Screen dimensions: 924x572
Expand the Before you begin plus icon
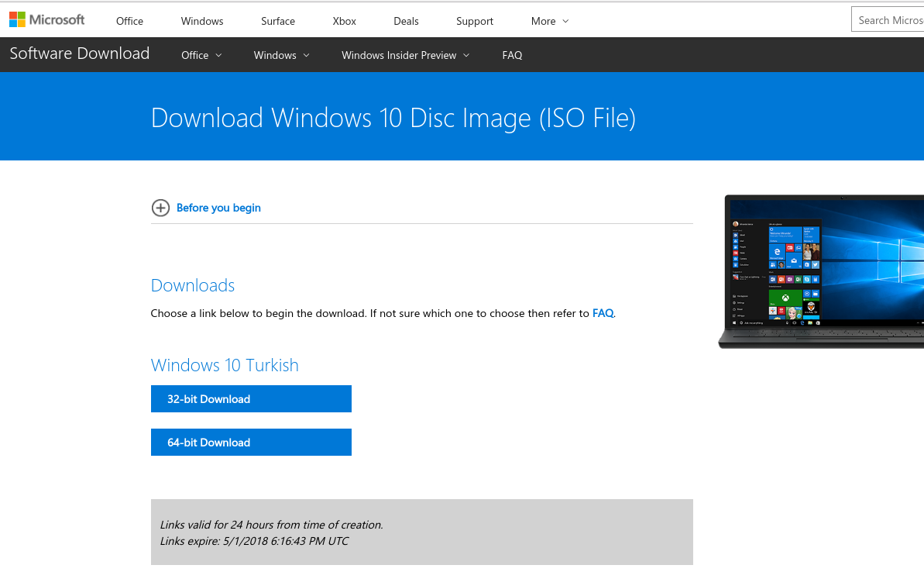160,208
